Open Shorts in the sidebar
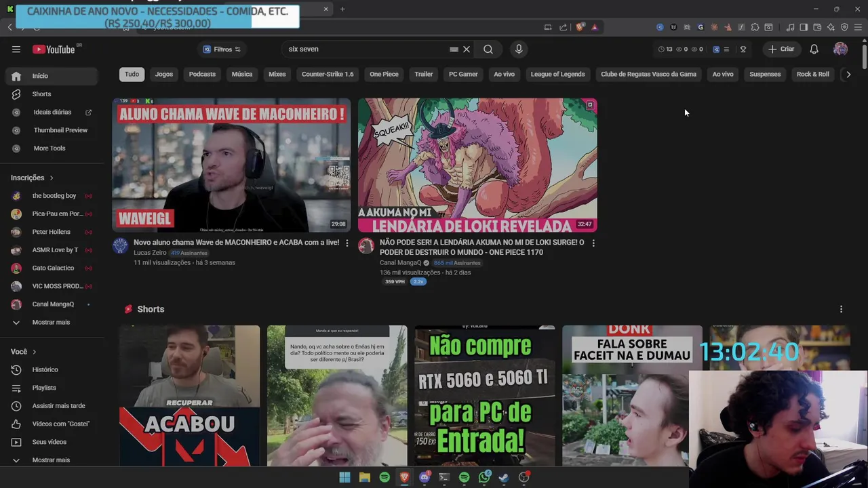Viewport: 868px width, 488px height. [x=51, y=94]
